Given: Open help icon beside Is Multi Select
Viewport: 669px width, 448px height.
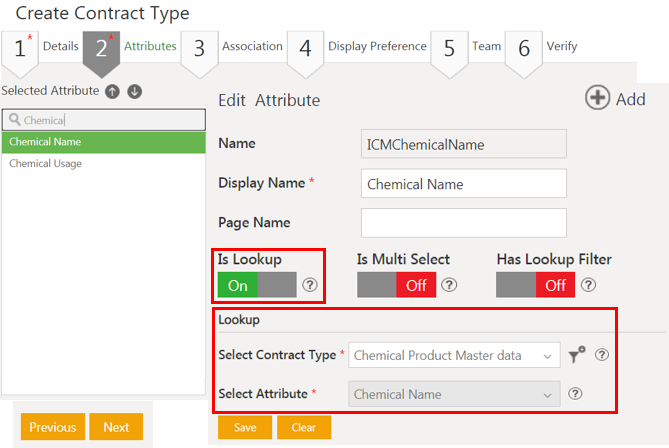Looking at the screenshot, I should 449,285.
